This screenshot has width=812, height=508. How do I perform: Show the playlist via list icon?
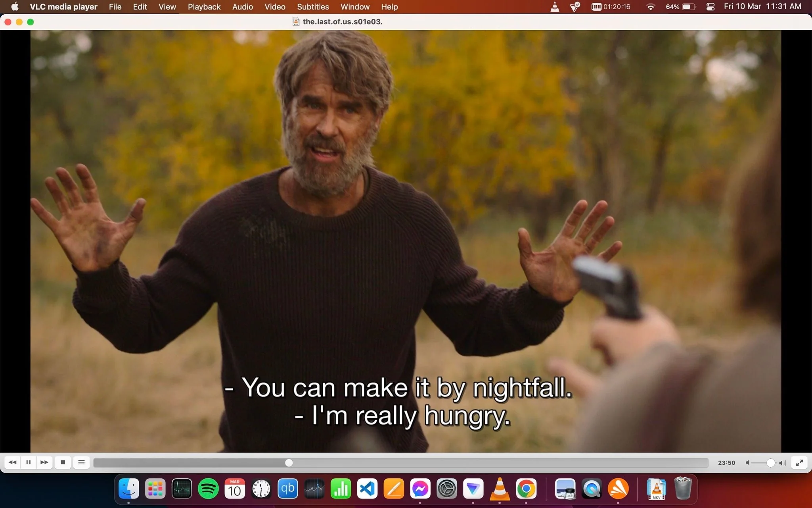pos(81,462)
